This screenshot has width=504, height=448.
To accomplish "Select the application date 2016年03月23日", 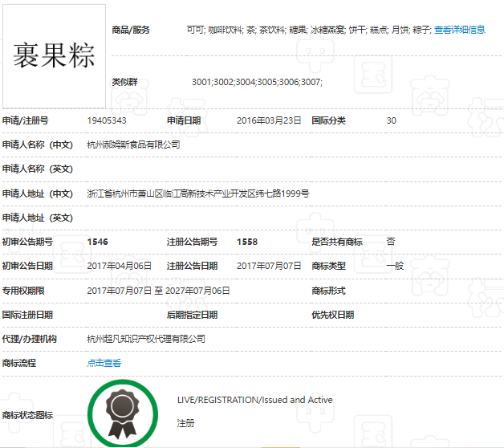I will coord(269,120).
